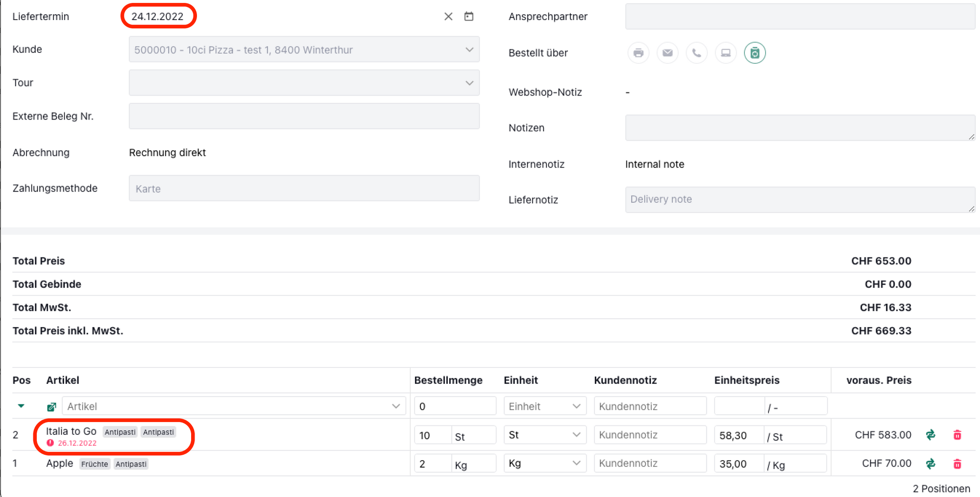Viewport: 980px width, 497px height.
Task: Edit the Bestellmenge for Italia to Go
Action: pyautogui.click(x=432, y=435)
